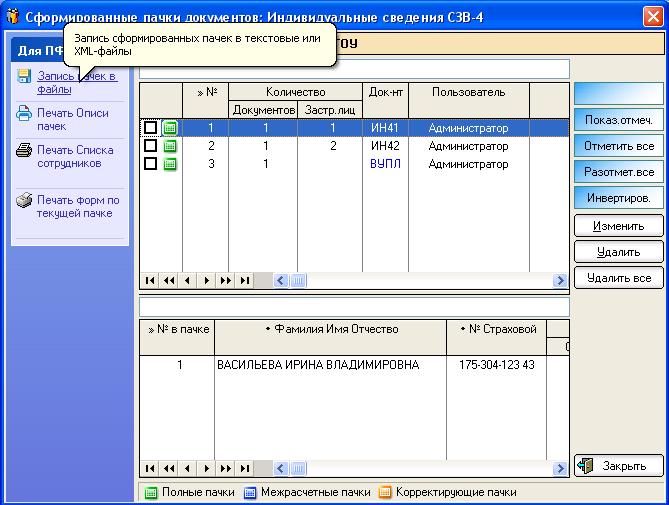Screen dimensions: 669x505
Task: Open 'Печать форм по текущей пачке' link
Action: 78,206
